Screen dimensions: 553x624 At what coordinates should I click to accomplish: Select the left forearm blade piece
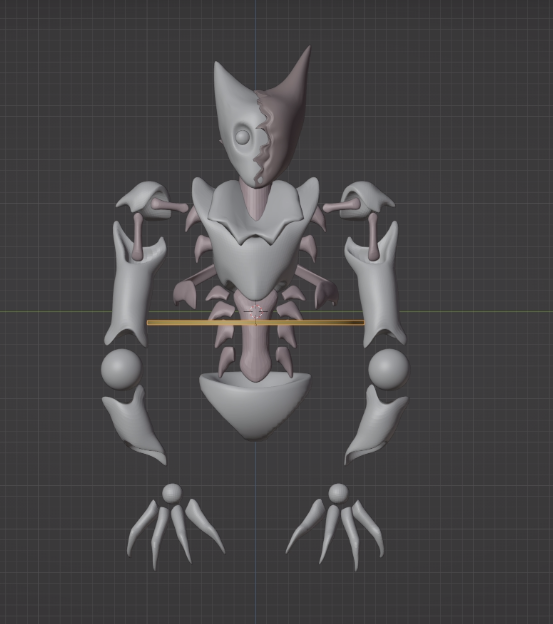[135, 426]
